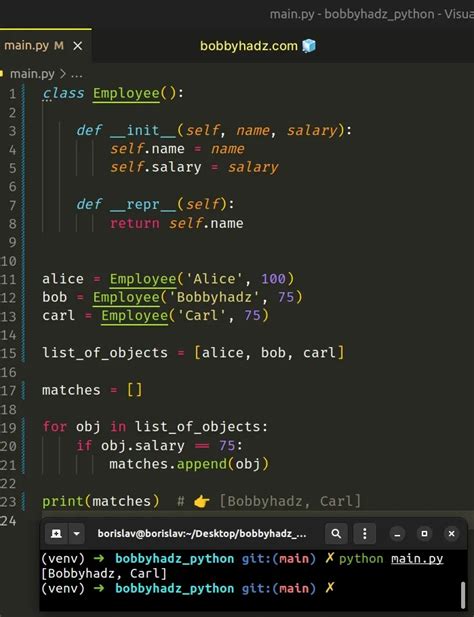Image resolution: width=474 pixels, height=617 pixels.
Task: Click the terminal title borislav@borislav path
Action: pos(202,534)
